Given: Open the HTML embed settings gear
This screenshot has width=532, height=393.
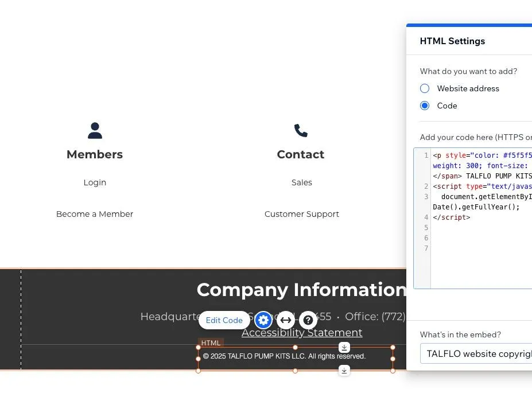Looking at the screenshot, I should [263, 320].
